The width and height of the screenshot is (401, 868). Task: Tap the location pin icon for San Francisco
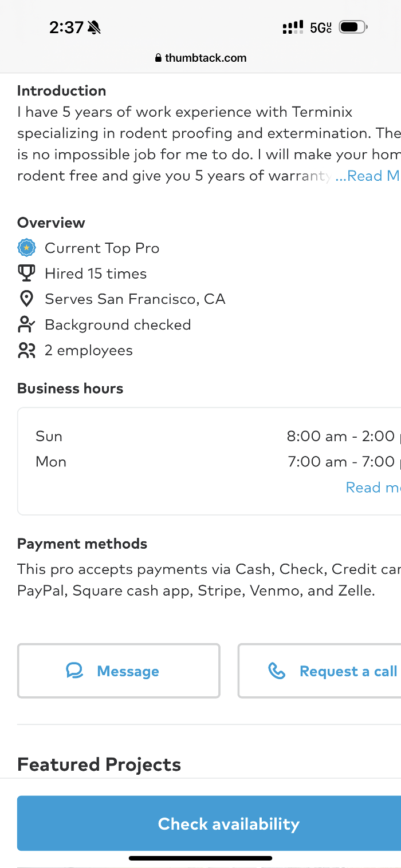(26, 299)
